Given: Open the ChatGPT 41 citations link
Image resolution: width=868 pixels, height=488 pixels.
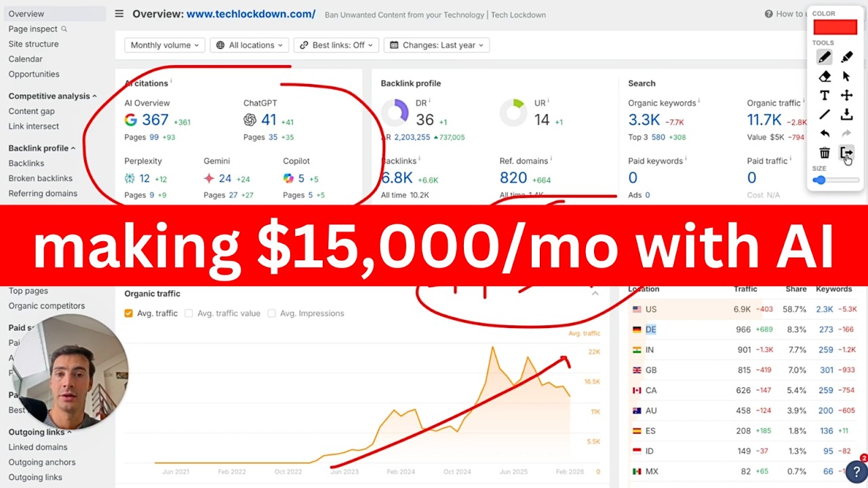Looking at the screenshot, I should click(x=269, y=120).
